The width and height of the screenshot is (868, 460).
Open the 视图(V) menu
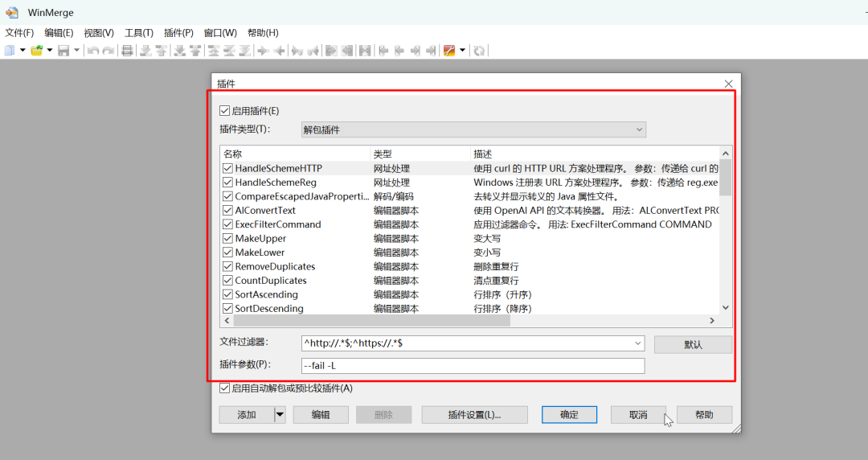[99, 33]
